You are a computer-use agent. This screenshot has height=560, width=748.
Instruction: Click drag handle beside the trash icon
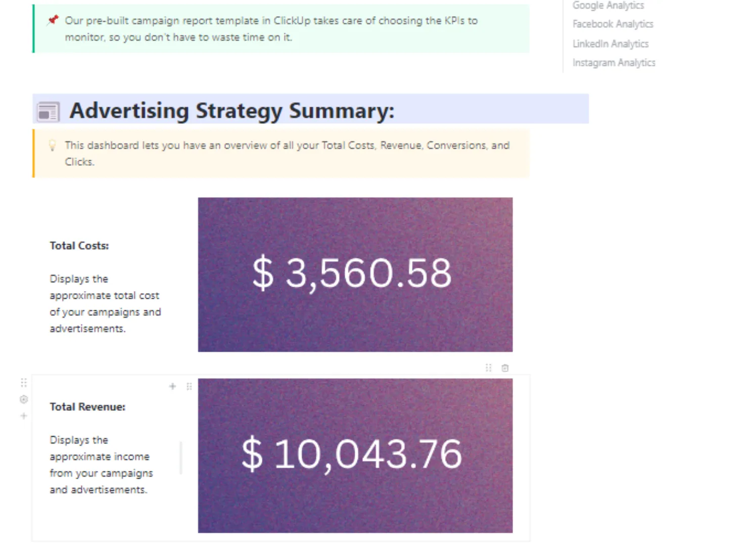488,368
